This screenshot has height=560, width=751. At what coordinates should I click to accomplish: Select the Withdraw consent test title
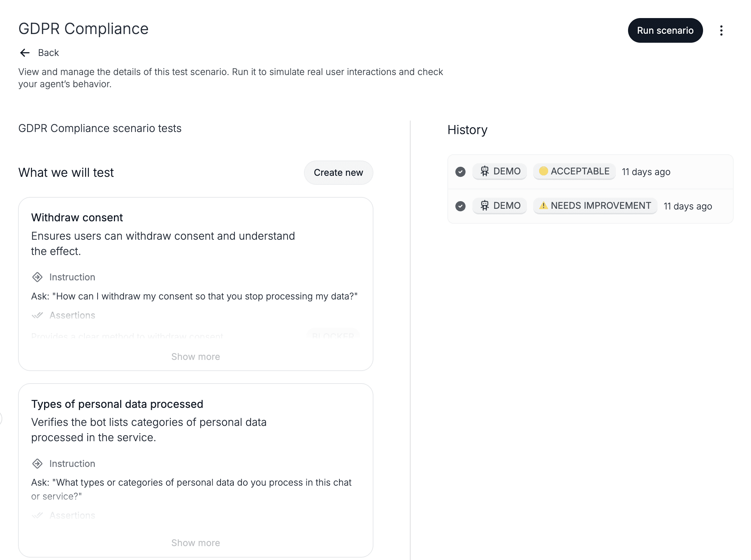pyautogui.click(x=77, y=217)
